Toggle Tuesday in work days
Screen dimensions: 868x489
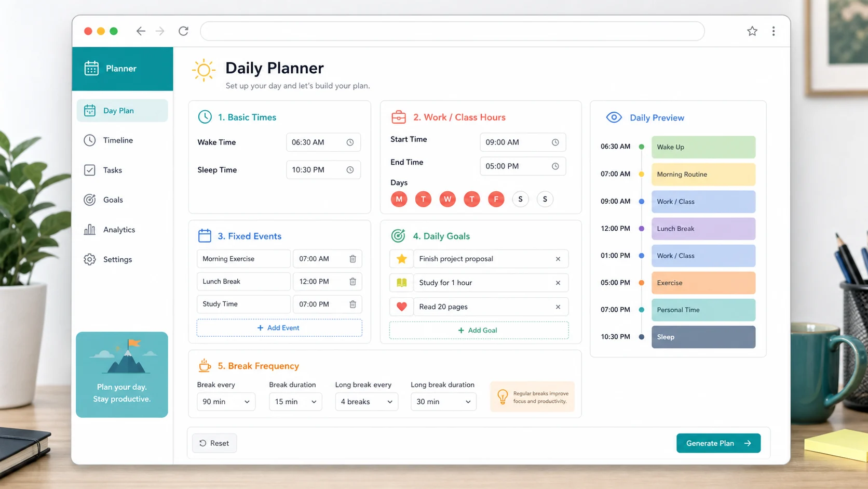tap(423, 199)
